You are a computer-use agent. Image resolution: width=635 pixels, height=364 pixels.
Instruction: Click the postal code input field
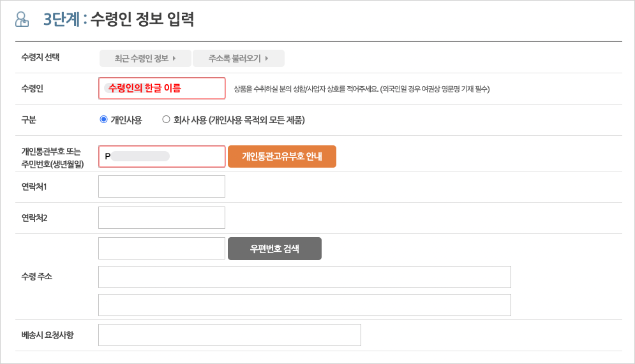tap(161, 249)
